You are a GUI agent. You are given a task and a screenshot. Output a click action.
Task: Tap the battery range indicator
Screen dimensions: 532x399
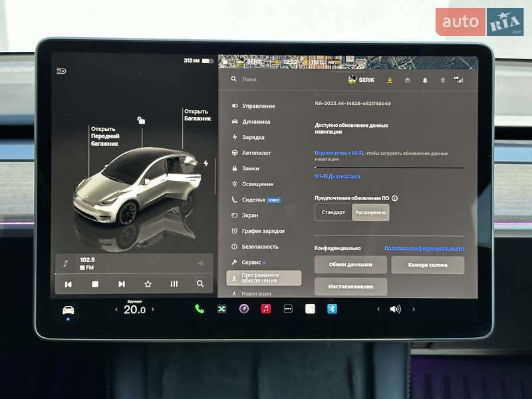coord(198,61)
